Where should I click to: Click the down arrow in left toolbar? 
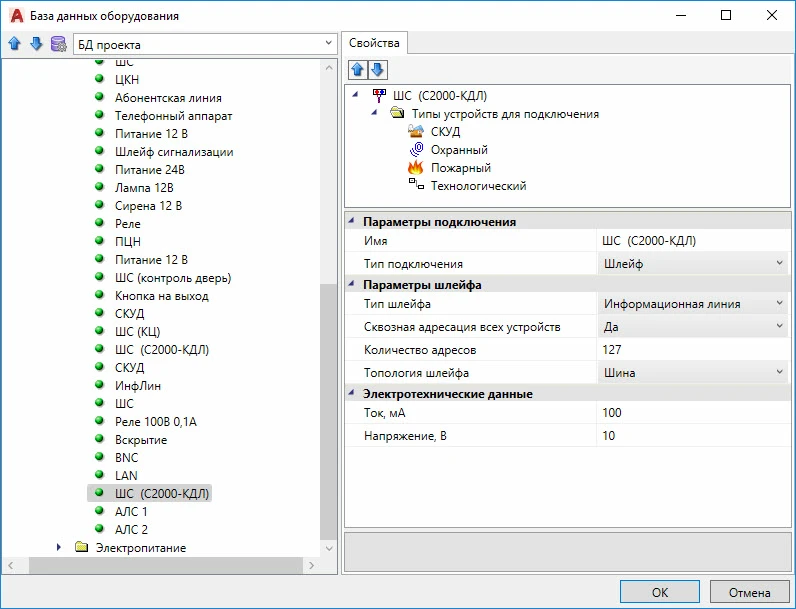(36, 44)
